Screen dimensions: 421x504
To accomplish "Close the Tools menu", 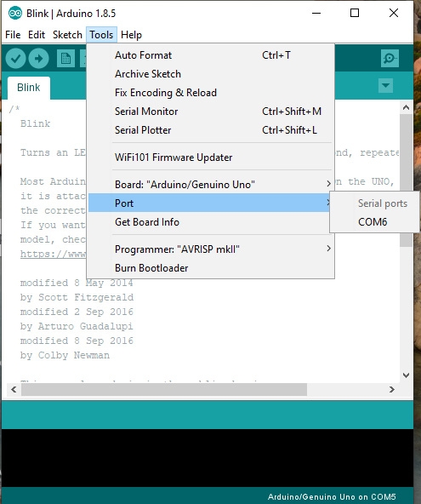I will coord(101,35).
